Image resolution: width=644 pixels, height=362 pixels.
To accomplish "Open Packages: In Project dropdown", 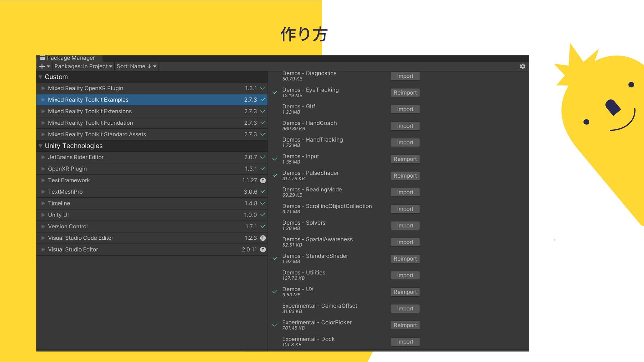I will click(x=83, y=66).
